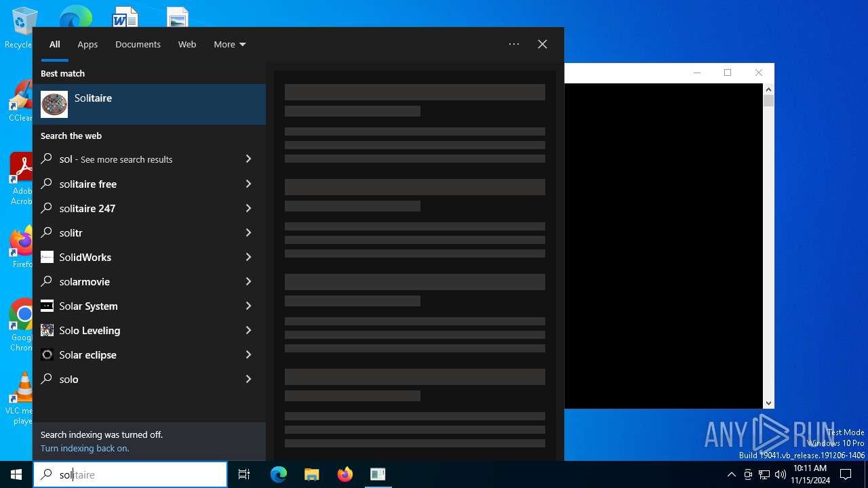Switch to the Apps tab

click(87, 44)
